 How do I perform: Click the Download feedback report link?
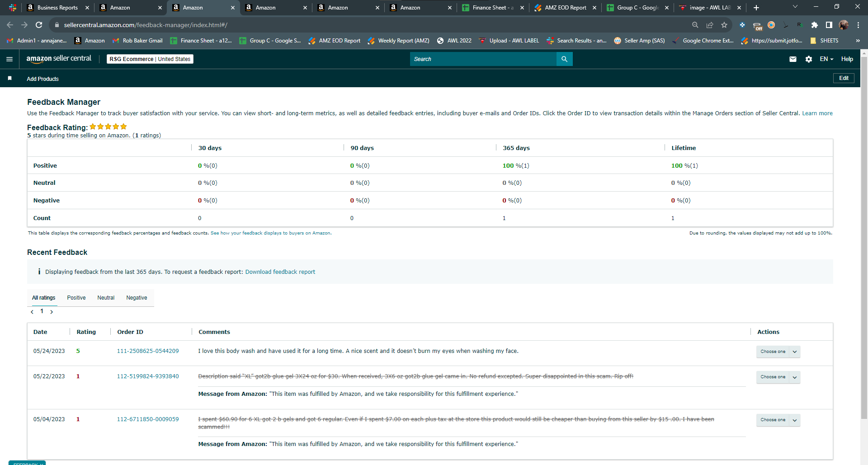click(x=280, y=272)
